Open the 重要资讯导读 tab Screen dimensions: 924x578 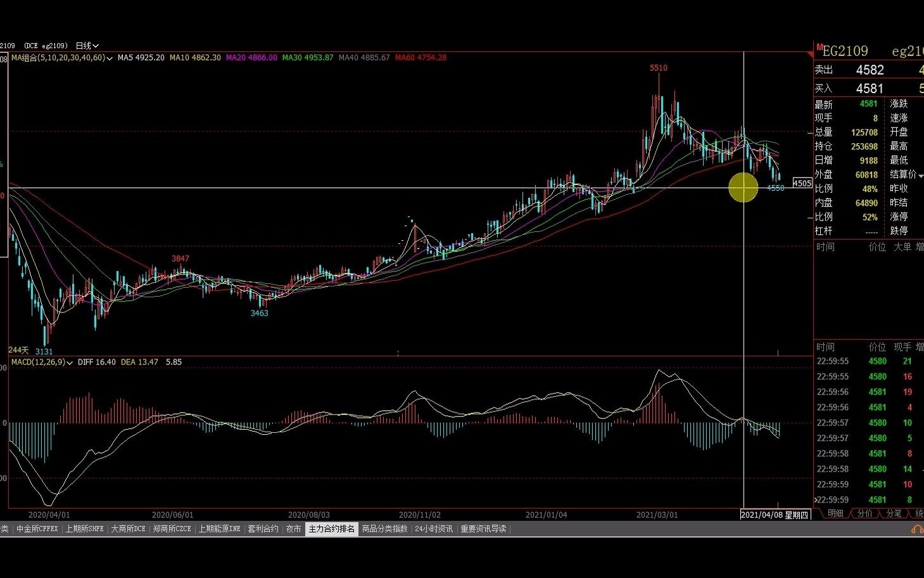[x=483, y=529]
